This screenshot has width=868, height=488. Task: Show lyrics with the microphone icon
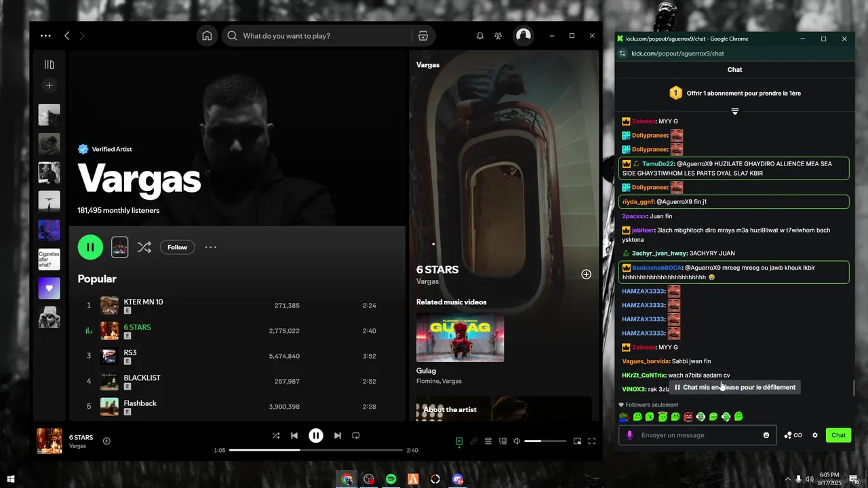point(474,441)
